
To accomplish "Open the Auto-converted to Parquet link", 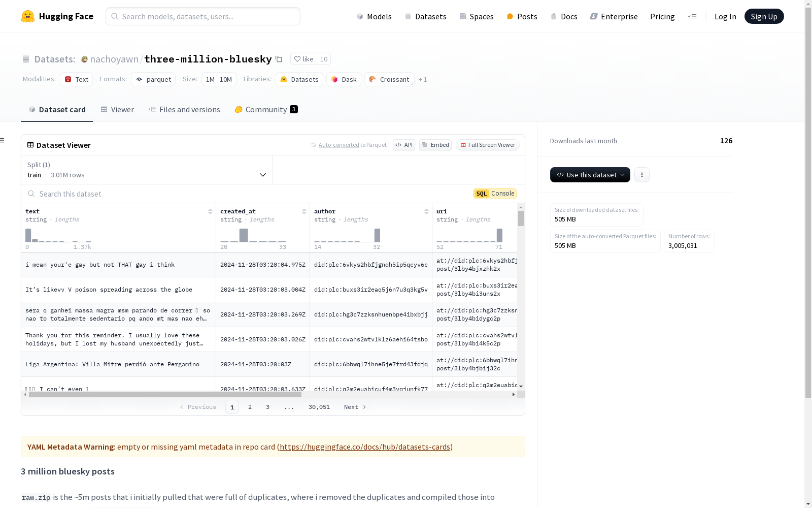I will [339, 145].
